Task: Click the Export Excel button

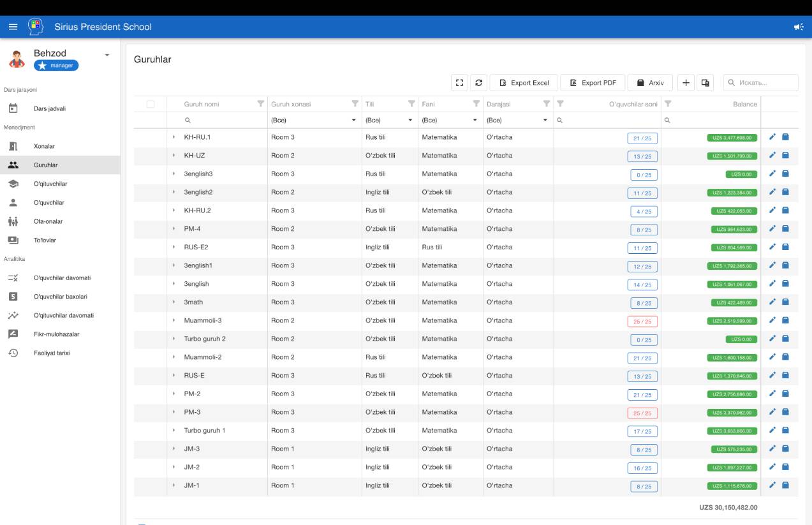Action: pos(524,83)
